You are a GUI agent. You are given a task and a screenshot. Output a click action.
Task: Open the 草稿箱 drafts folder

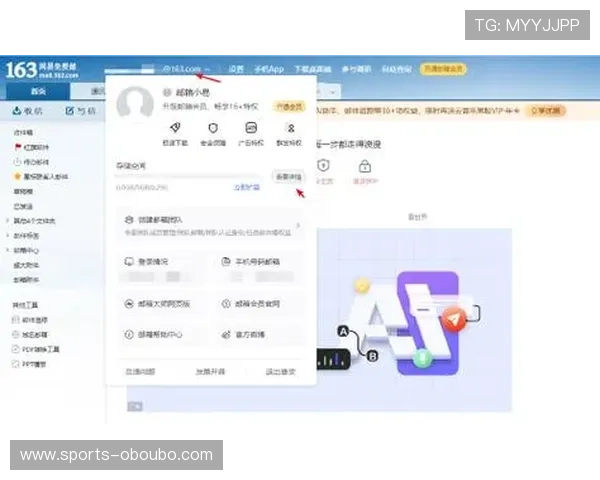tap(23, 191)
